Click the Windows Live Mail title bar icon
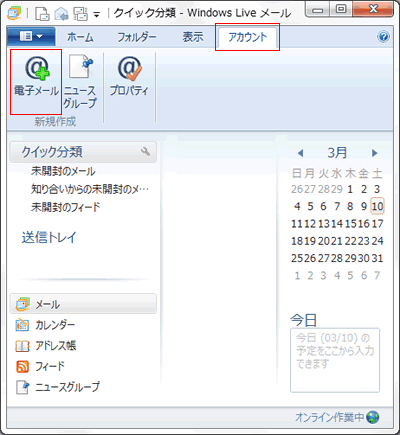 click(14, 13)
